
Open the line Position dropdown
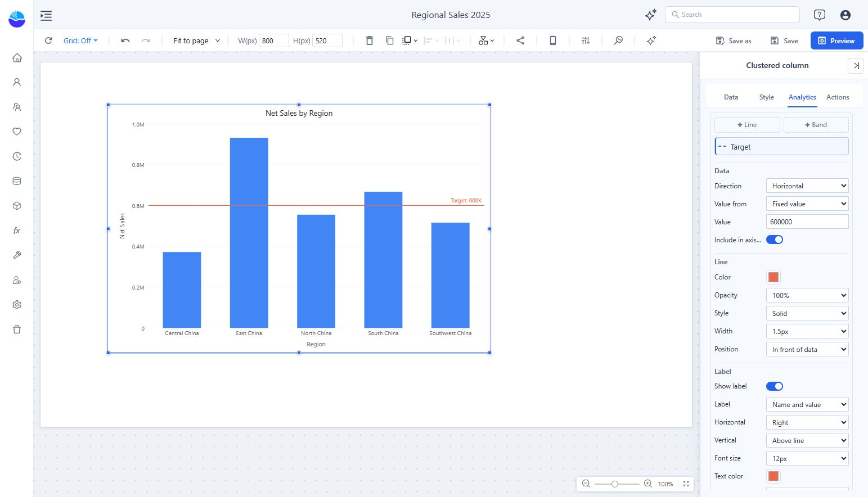807,349
